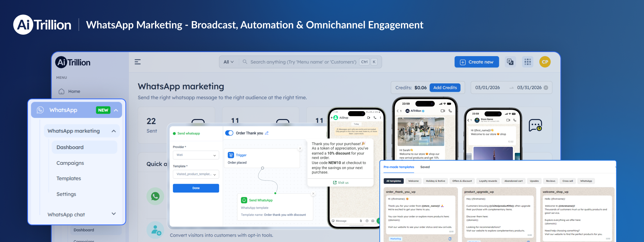
Task: Open the start date 03/01/2026 picker
Action: click(487, 88)
